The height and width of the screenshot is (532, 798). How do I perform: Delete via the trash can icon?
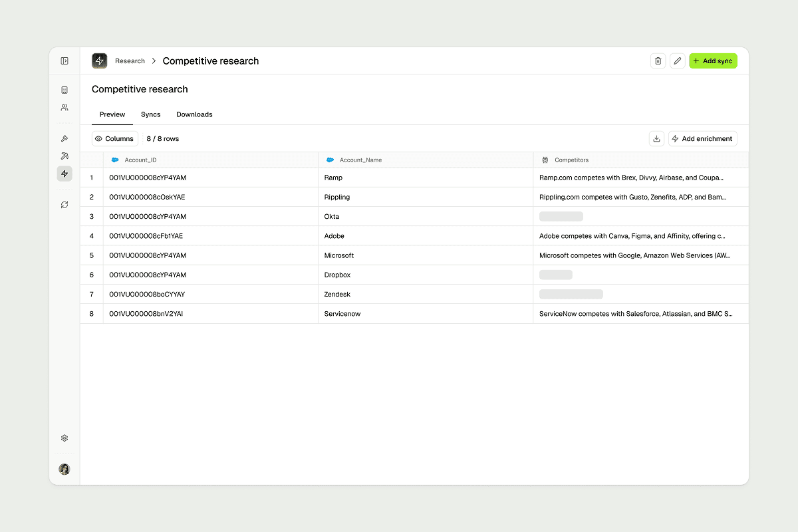coord(658,61)
